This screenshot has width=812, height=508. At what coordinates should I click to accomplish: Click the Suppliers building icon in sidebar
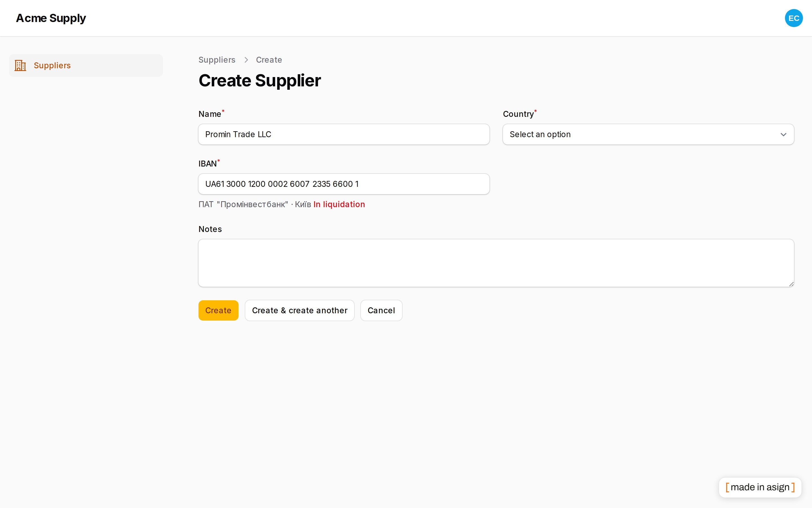click(20, 65)
